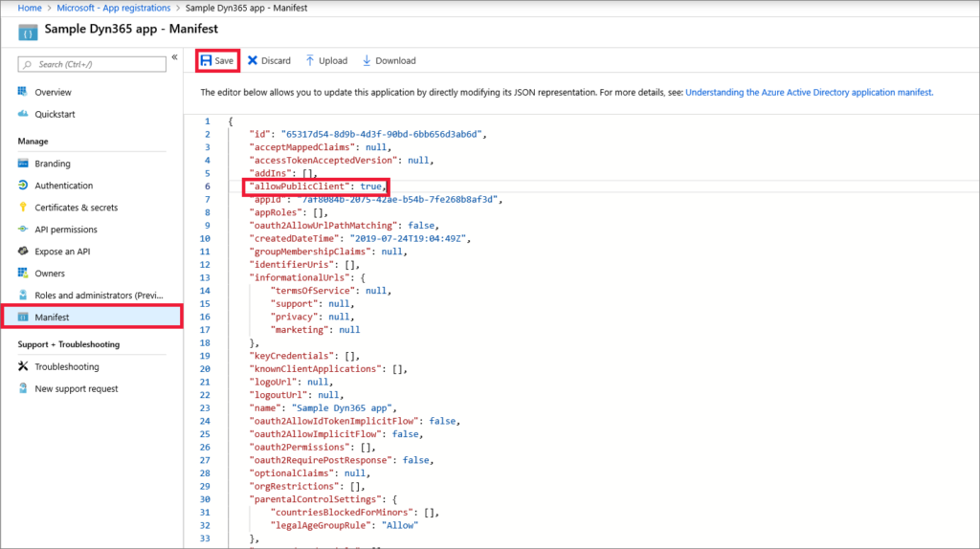Click the Certificates & secrets key icon
The width and height of the screenshot is (980, 549).
[x=23, y=208]
